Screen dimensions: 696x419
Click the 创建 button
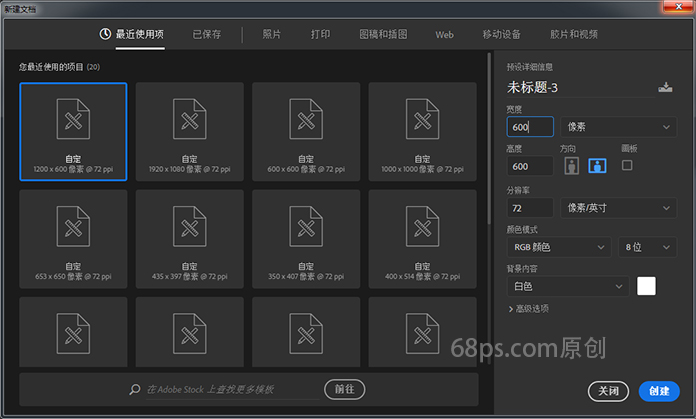pyautogui.click(x=659, y=391)
